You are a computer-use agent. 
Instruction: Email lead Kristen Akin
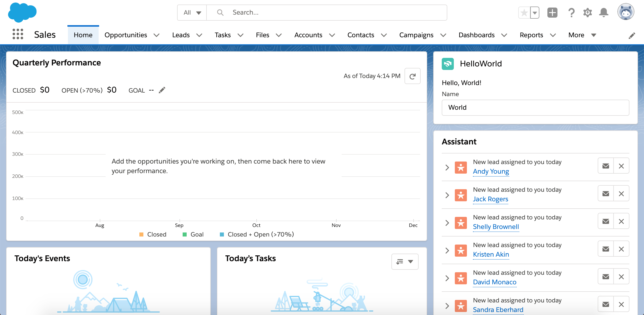606,249
